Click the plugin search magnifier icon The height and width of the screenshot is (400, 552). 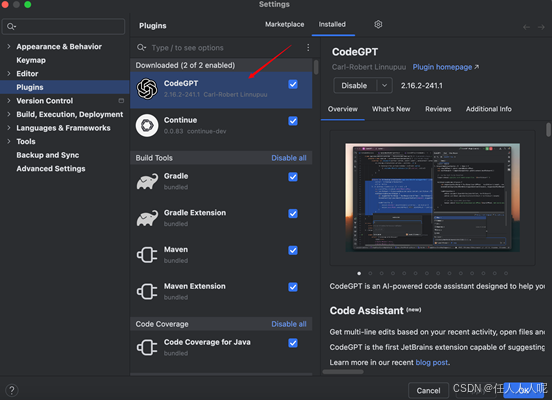point(142,48)
